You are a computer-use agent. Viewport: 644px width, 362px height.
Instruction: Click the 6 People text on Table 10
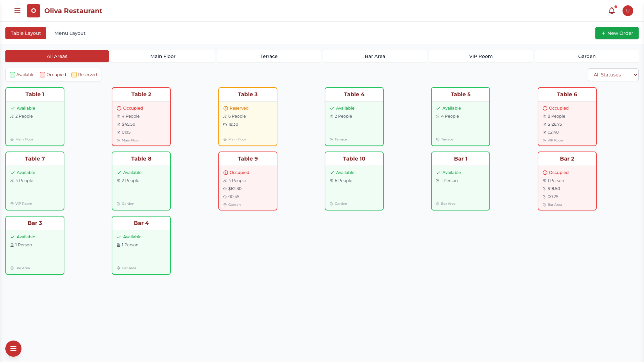point(343,181)
